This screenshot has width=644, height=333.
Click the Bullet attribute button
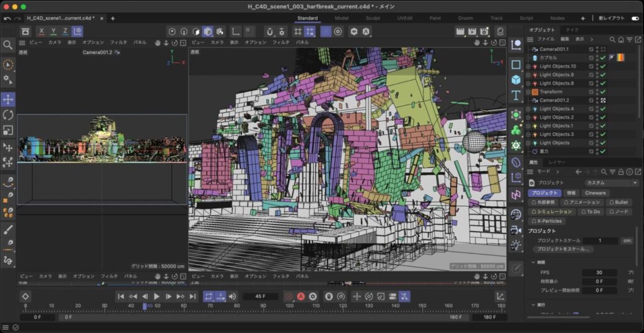coord(620,202)
